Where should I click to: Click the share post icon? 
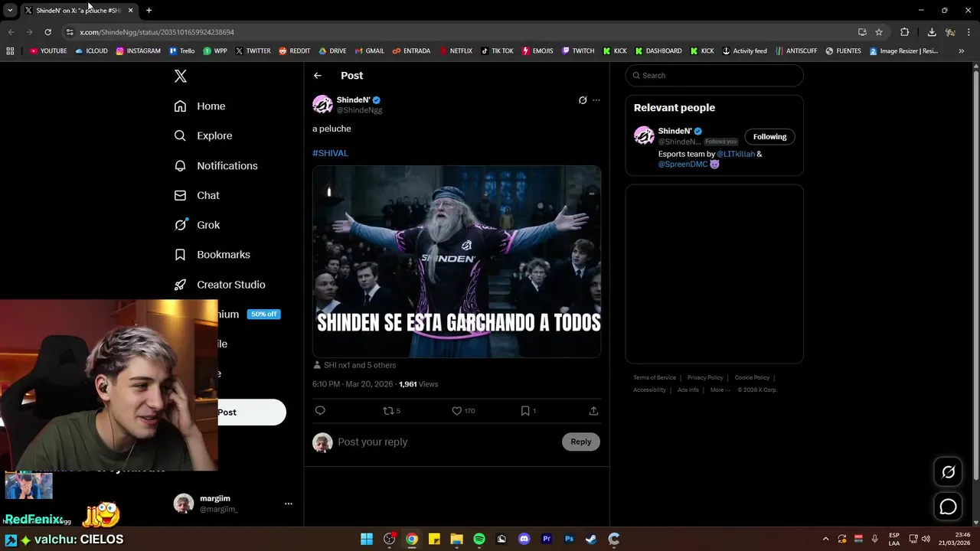click(x=593, y=411)
